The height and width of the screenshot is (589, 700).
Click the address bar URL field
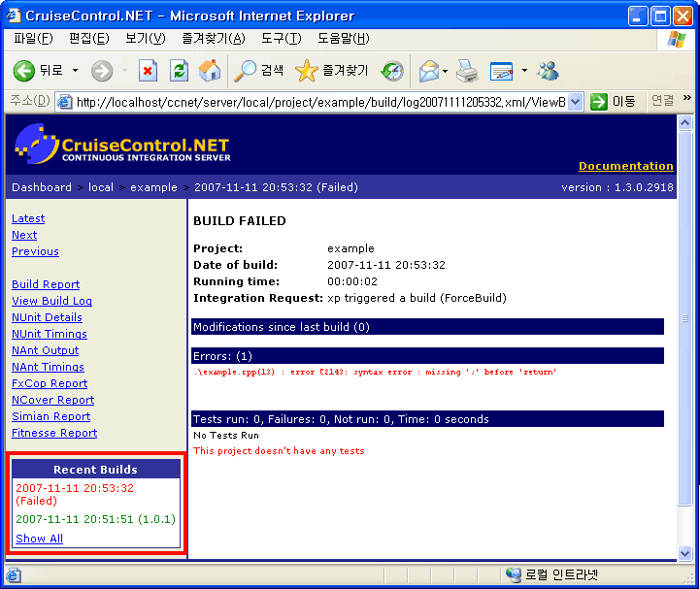pos(318,102)
